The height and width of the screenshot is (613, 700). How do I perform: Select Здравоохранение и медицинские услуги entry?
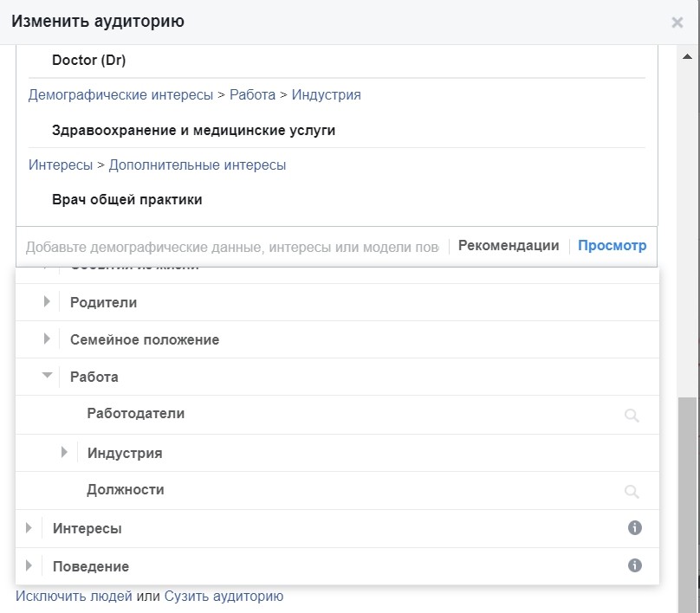pyautogui.click(x=193, y=130)
